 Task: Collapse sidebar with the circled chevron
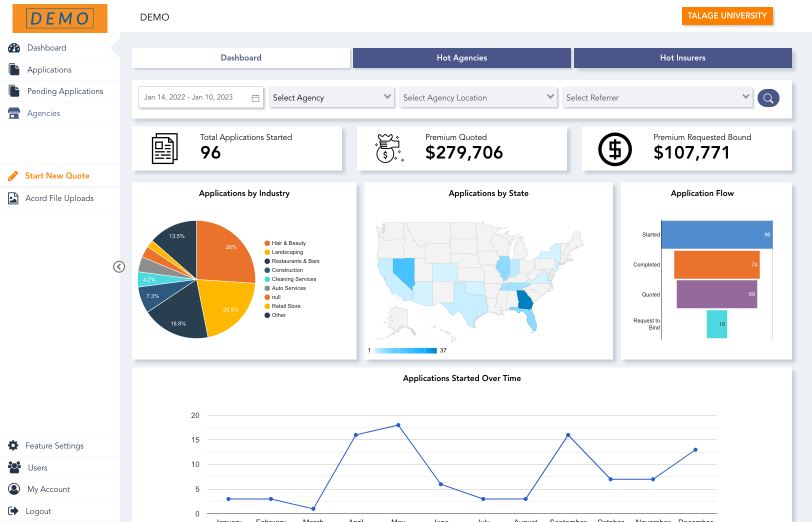click(x=119, y=266)
